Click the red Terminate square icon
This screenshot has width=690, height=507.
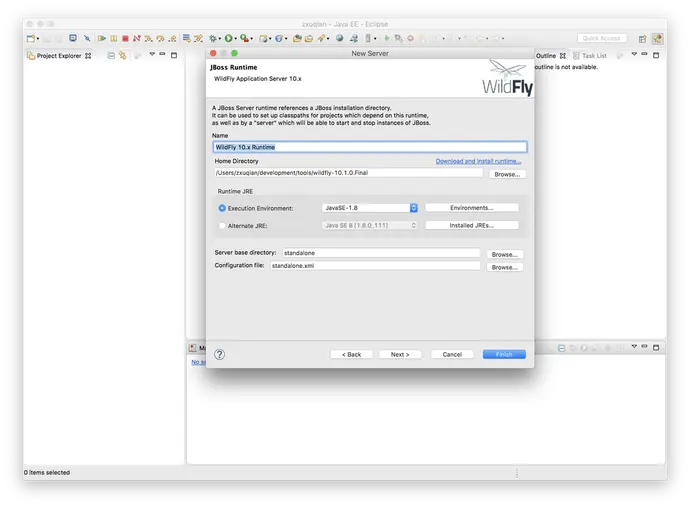125,39
